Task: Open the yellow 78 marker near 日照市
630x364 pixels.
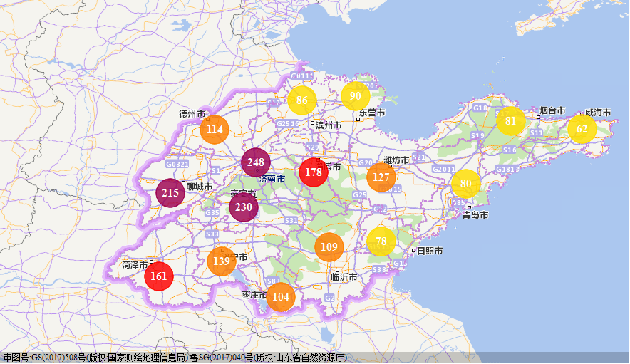Action: coord(381,241)
